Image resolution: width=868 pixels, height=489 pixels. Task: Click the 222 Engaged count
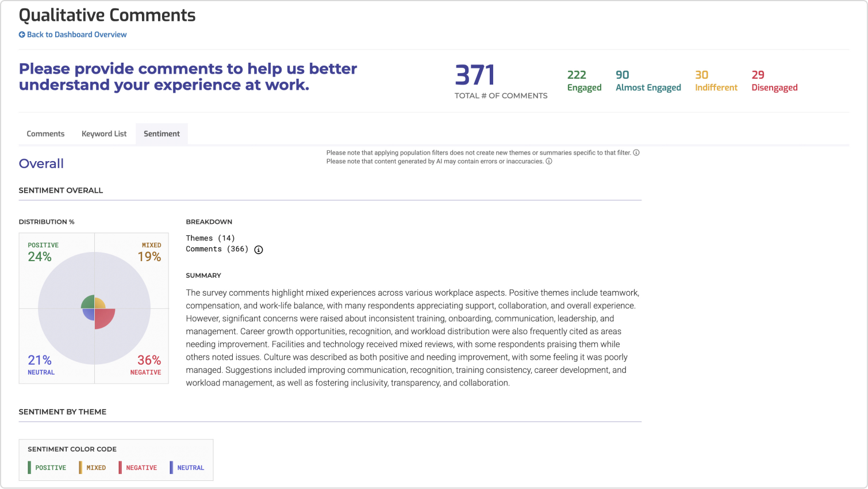pyautogui.click(x=584, y=81)
